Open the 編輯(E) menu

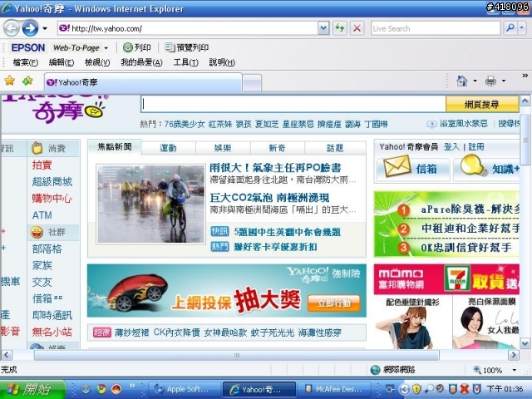[62, 62]
